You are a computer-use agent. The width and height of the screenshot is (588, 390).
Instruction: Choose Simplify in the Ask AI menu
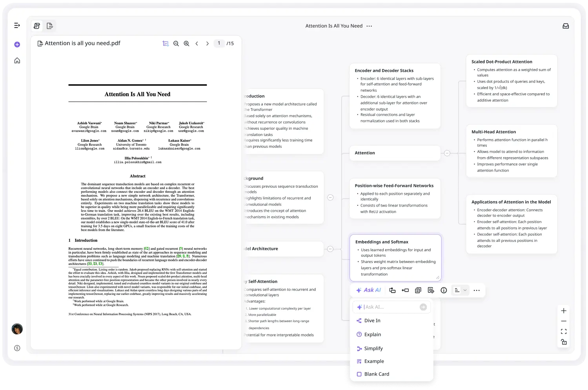[x=373, y=348]
